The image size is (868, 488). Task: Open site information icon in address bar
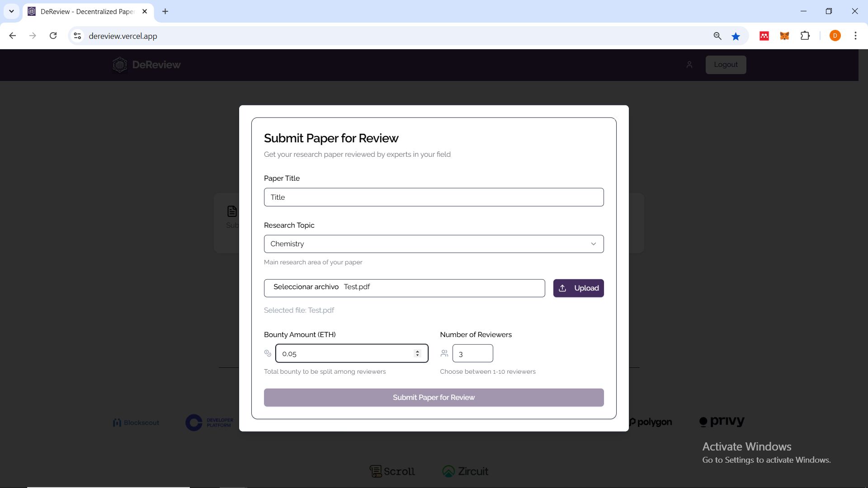(77, 36)
